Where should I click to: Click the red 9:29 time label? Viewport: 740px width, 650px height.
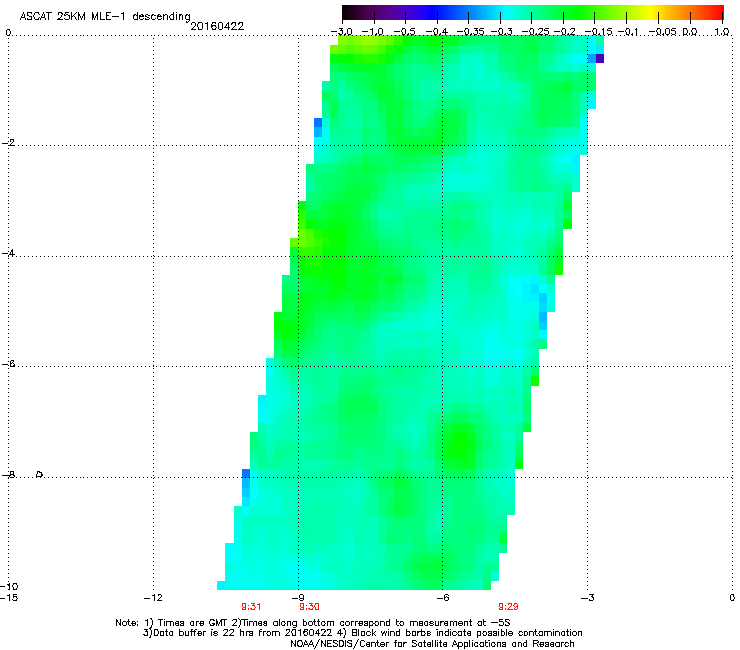508,607
